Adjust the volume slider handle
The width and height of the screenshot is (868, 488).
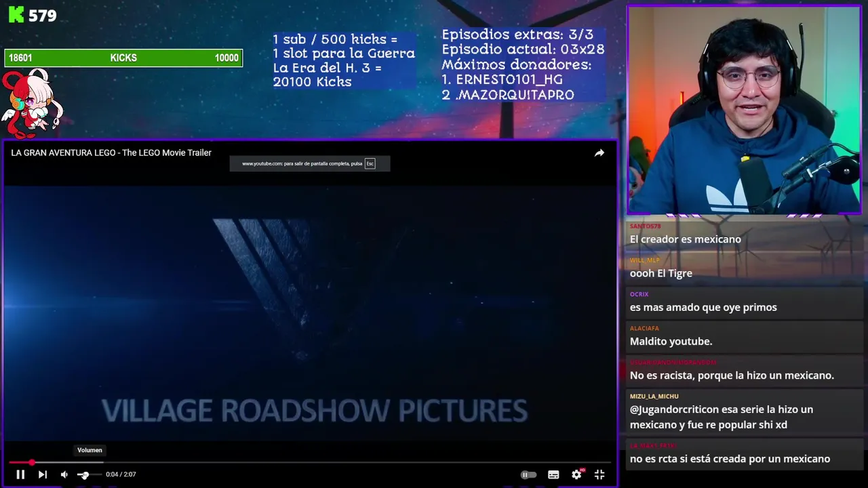[83, 474]
